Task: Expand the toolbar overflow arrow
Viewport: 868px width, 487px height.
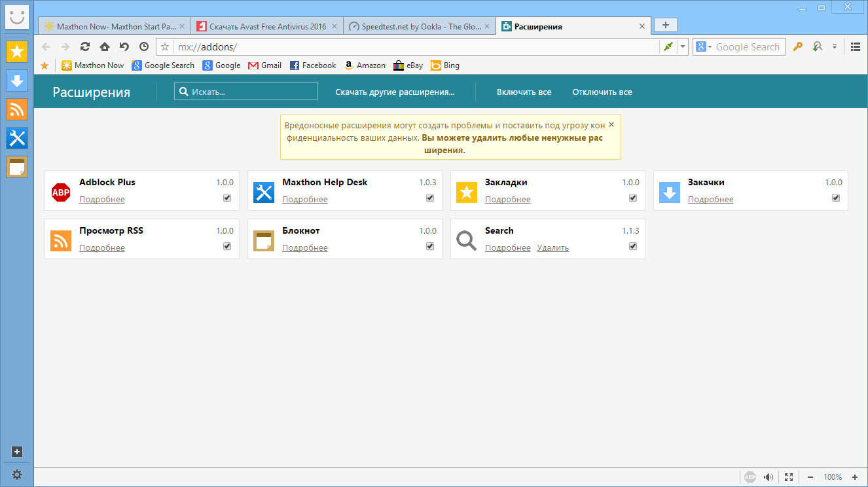Action: point(835,46)
